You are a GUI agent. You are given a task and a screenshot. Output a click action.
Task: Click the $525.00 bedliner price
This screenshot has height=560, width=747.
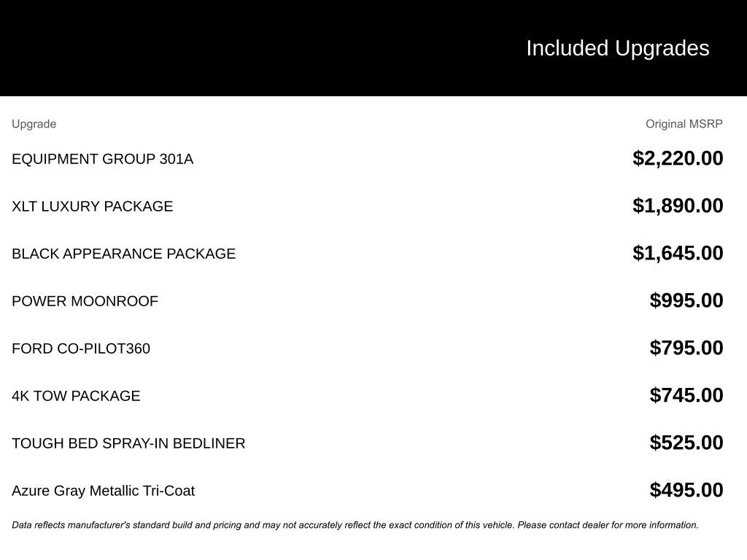(686, 443)
